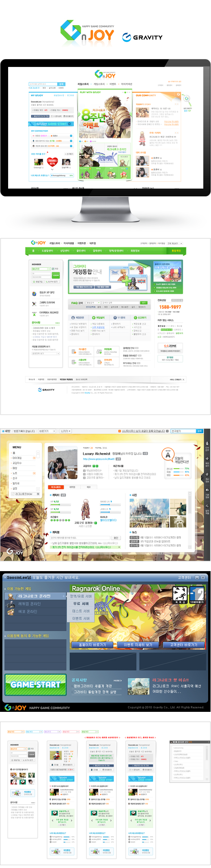Click the GnJOY GAME START bar on monitor

(x=51, y=124)
